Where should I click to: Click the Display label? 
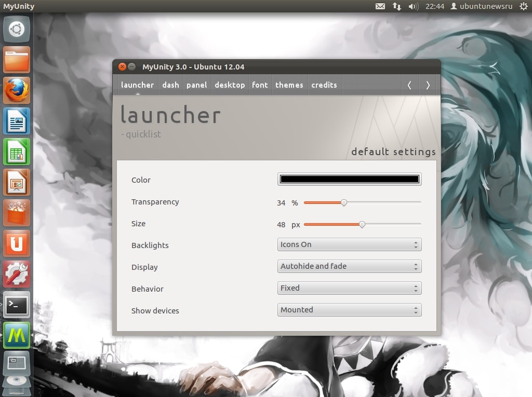(x=144, y=267)
